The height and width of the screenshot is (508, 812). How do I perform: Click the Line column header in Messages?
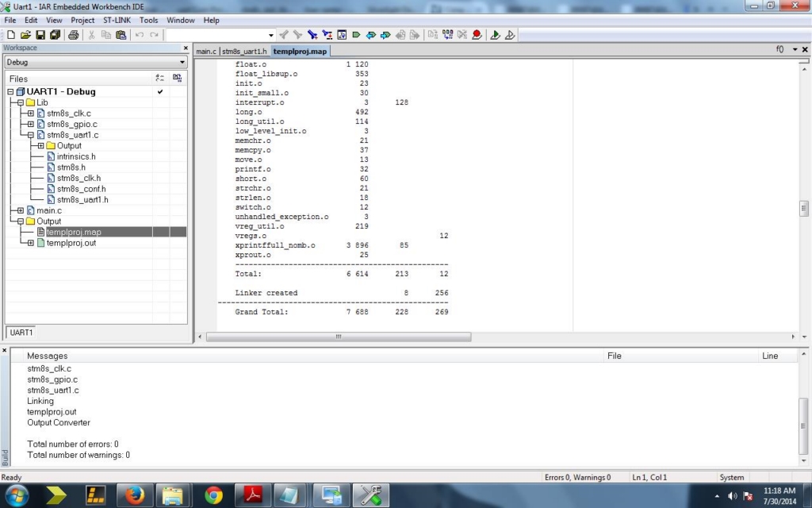769,356
